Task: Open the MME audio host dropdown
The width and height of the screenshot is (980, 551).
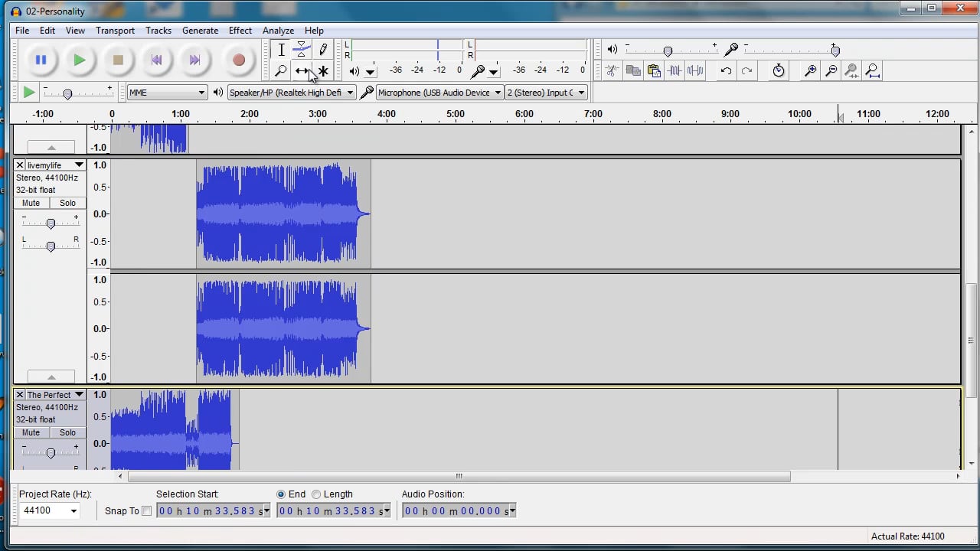Action: point(166,92)
